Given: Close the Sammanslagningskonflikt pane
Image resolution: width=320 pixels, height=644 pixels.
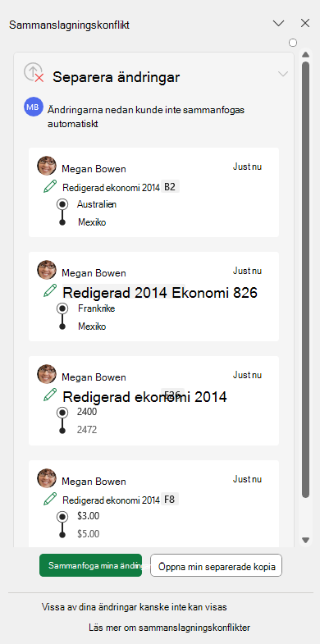Looking at the screenshot, I should pyautogui.click(x=305, y=24).
